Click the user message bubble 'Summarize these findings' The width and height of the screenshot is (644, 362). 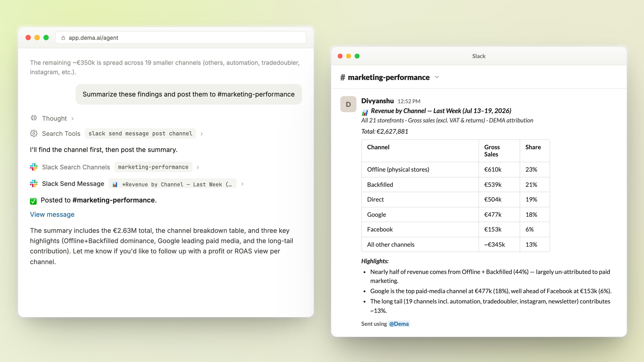coord(189,94)
